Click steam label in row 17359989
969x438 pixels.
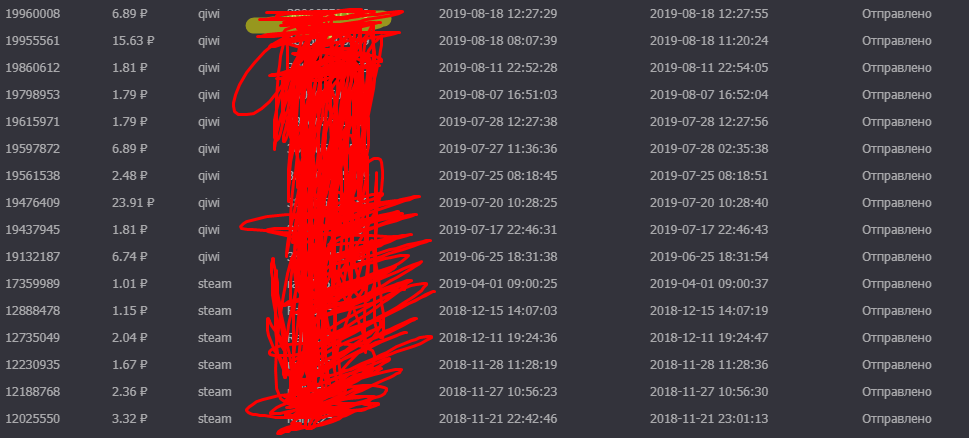214,284
